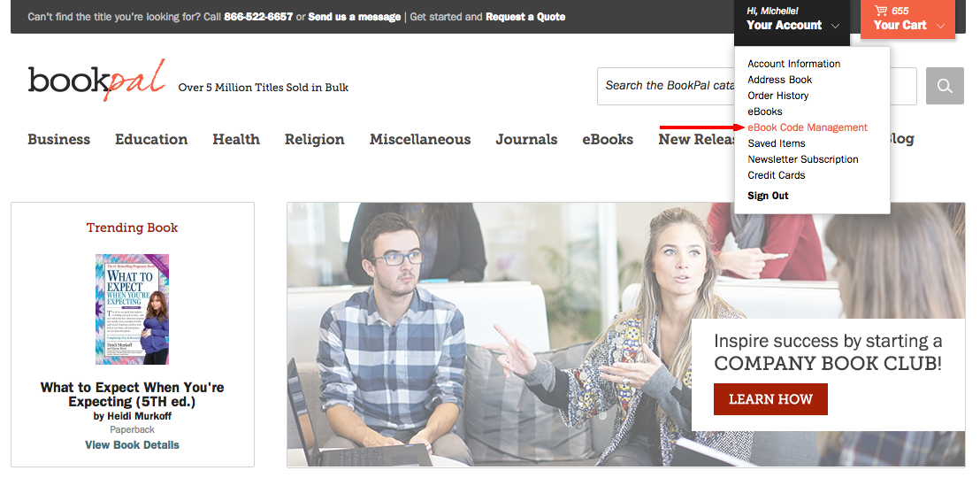Open Order History menu entry
The width and height of the screenshot is (980, 486).
[778, 96]
